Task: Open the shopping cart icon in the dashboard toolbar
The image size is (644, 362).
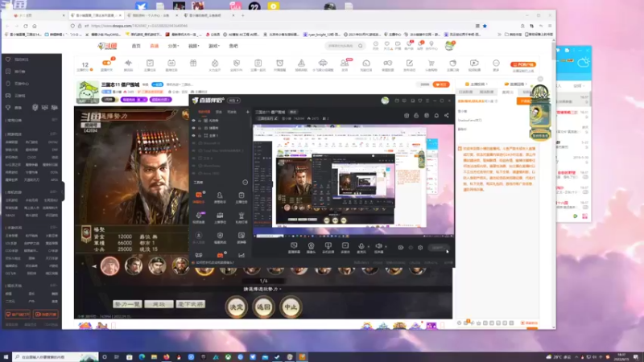Action: (431, 64)
